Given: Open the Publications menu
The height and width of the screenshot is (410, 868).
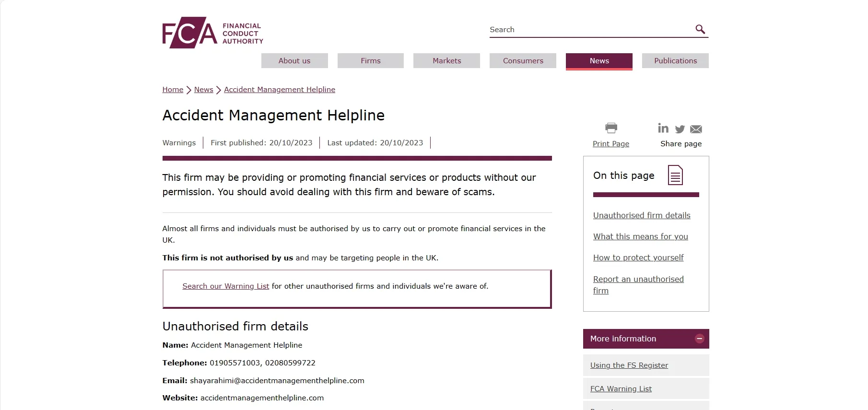Looking at the screenshot, I should click(675, 61).
